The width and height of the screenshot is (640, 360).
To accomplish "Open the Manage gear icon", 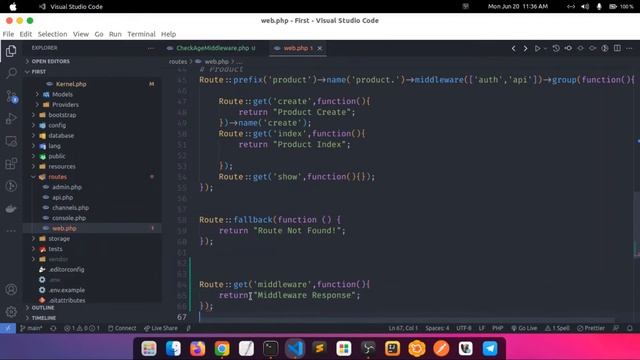I will coord(11,312).
